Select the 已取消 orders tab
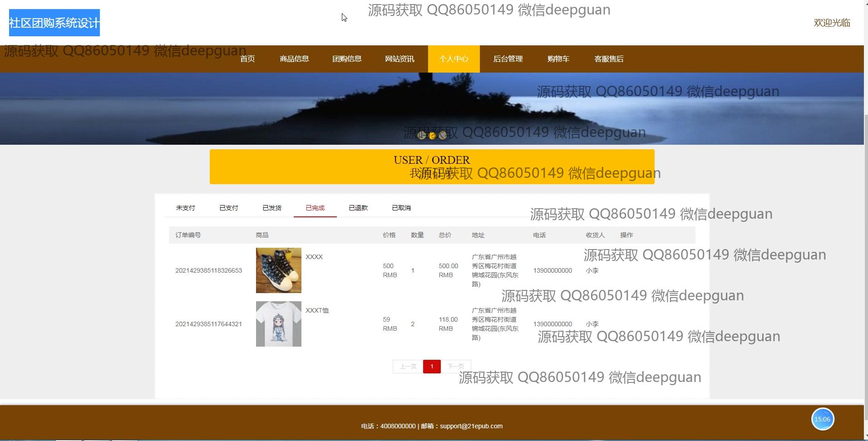Viewport: 868px width, 441px height. (401, 208)
